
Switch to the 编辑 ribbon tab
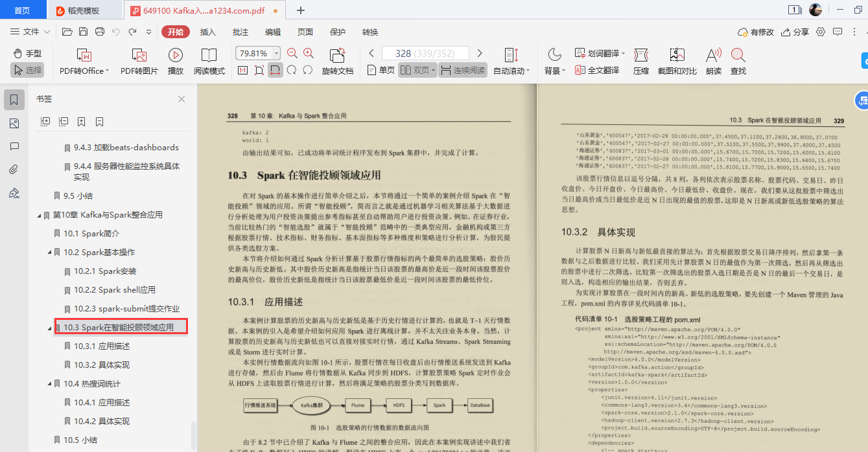click(x=272, y=31)
